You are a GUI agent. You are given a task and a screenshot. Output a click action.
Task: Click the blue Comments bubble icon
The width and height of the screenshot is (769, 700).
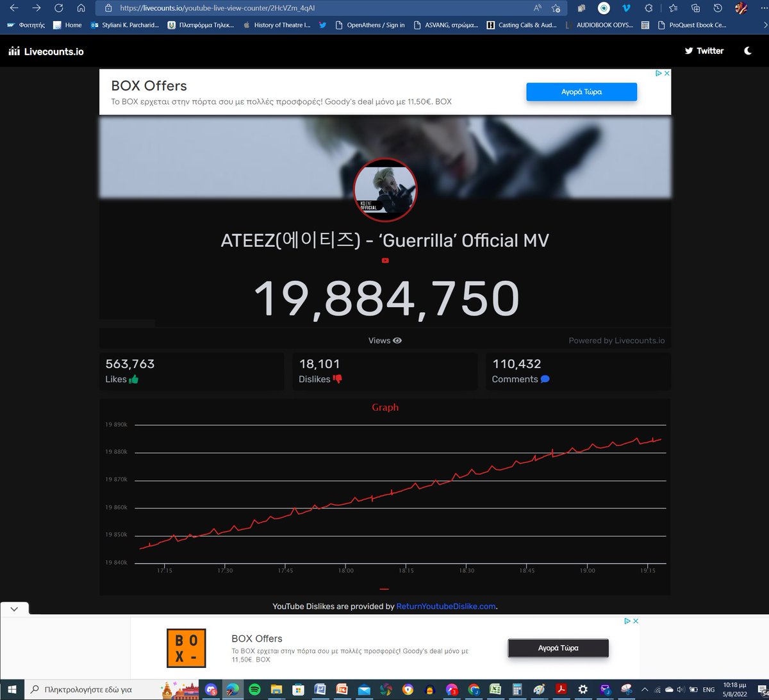545,379
